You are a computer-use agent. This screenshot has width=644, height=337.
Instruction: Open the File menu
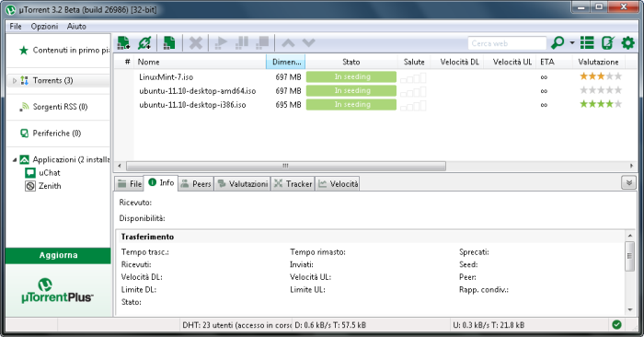point(16,27)
